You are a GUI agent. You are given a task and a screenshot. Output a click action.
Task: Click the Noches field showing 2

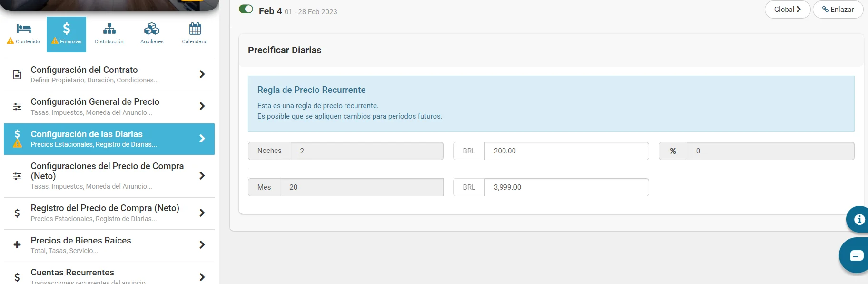click(x=366, y=151)
